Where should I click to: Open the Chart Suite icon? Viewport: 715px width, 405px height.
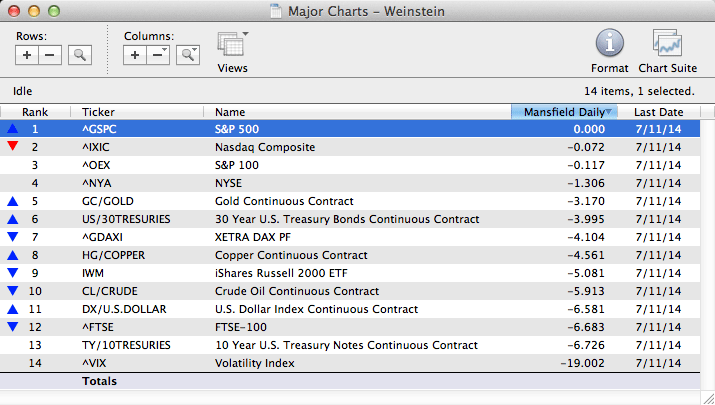click(x=667, y=45)
